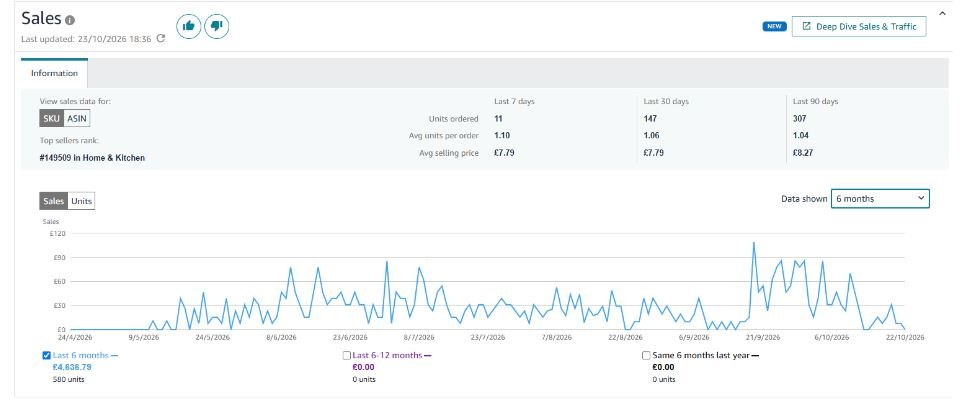Uncheck the Last 6 months series
The height and width of the screenshot is (411, 967).
[x=46, y=355]
